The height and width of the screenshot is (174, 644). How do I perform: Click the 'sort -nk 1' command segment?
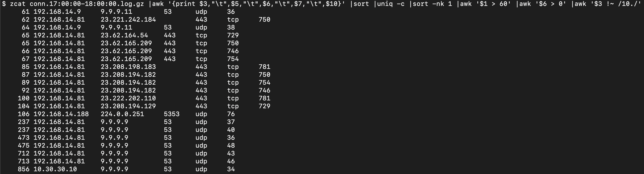432,4
